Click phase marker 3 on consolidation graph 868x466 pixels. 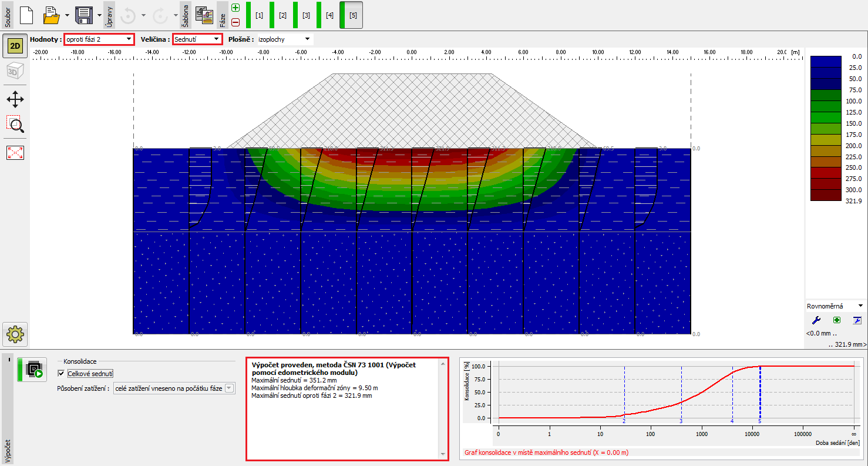[681, 421]
